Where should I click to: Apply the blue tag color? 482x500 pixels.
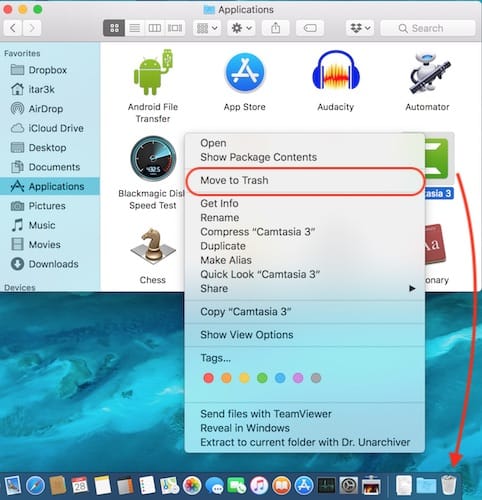click(280, 378)
